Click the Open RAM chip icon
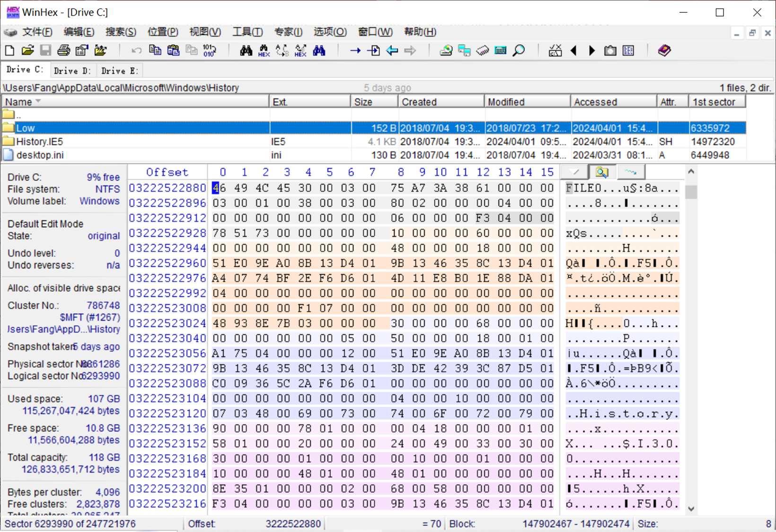The image size is (776, 532). (483, 50)
